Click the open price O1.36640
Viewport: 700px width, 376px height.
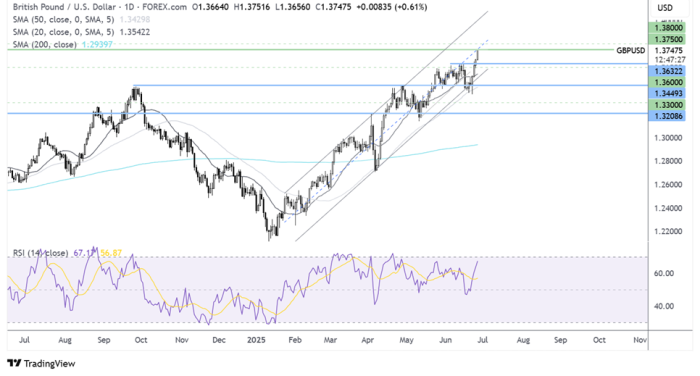(211, 7)
